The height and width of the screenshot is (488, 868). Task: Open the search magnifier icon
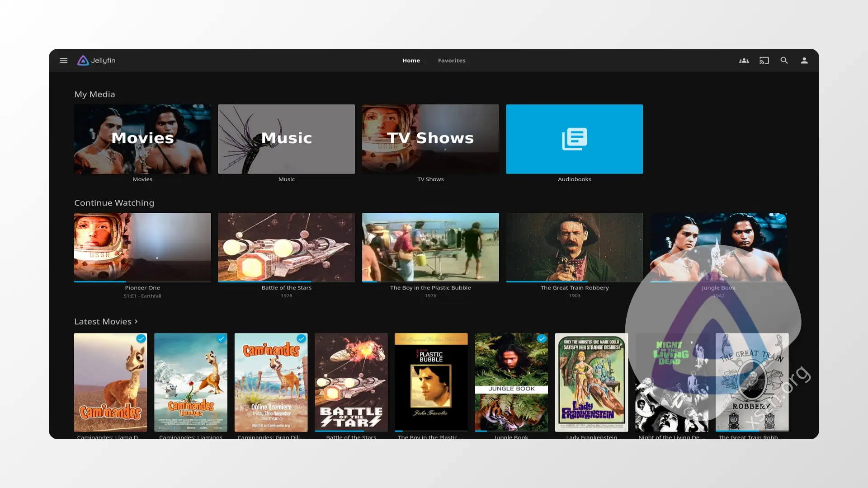coord(784,61)
